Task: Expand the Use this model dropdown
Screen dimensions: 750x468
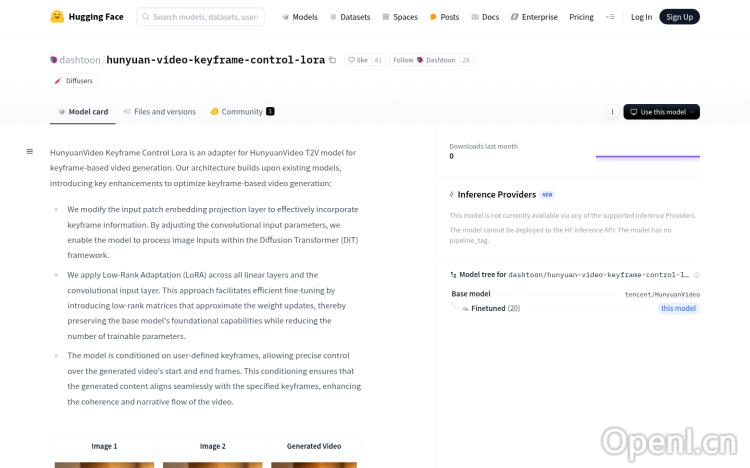Action: coord(662,112)
